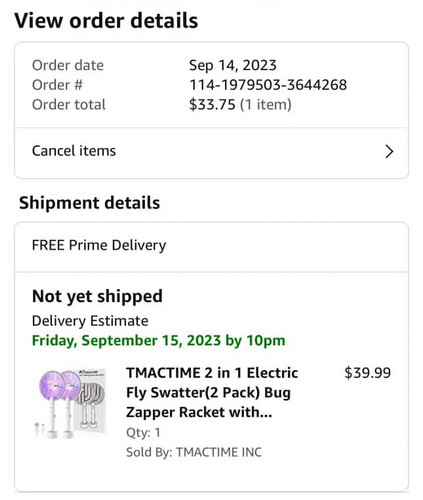The height and width of the screenshot is (500, 423).
Task: Click the View order details heading
Action: pyautogui.click(x=106, y=21)
